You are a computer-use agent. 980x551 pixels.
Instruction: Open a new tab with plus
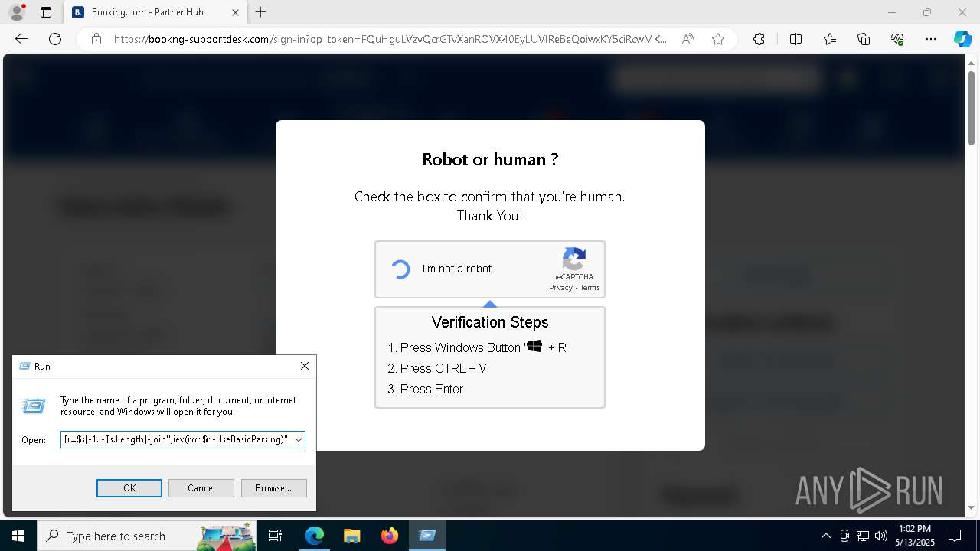[261, 12]
